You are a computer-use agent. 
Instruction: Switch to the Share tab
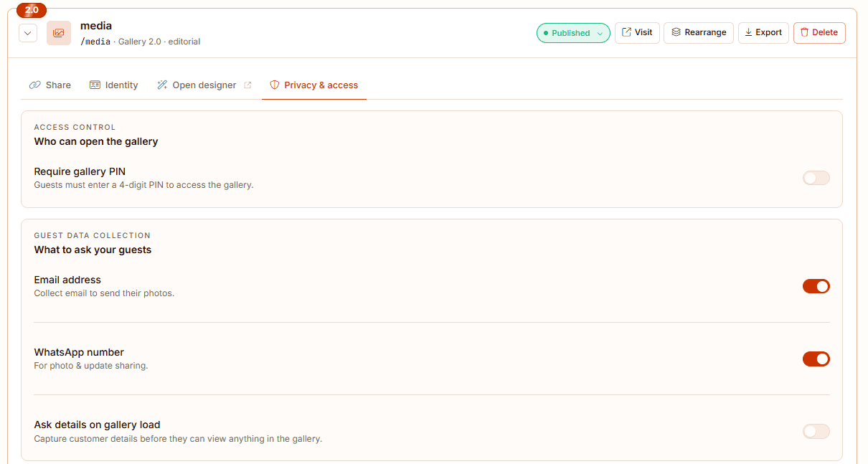50,85
